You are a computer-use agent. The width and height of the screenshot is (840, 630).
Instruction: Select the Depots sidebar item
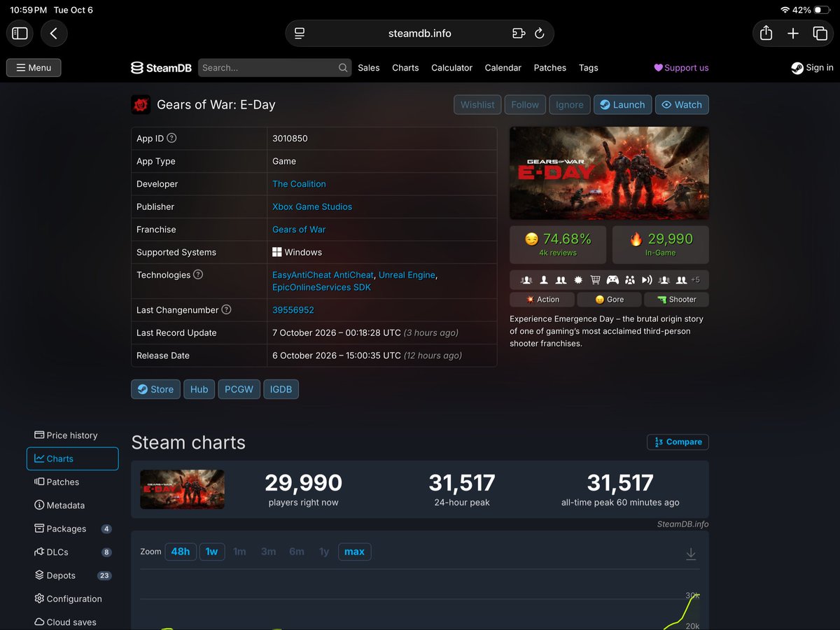pyautogui.click(x=73, y=575)
